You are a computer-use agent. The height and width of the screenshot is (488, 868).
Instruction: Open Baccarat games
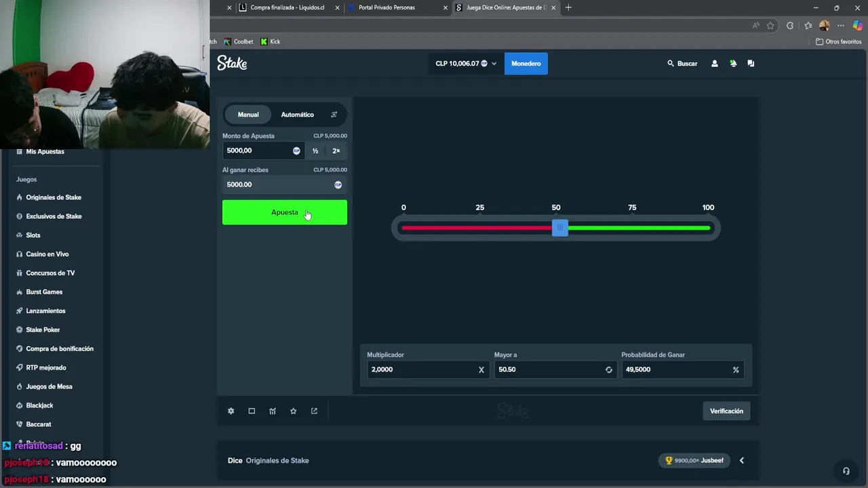(39, 424)
